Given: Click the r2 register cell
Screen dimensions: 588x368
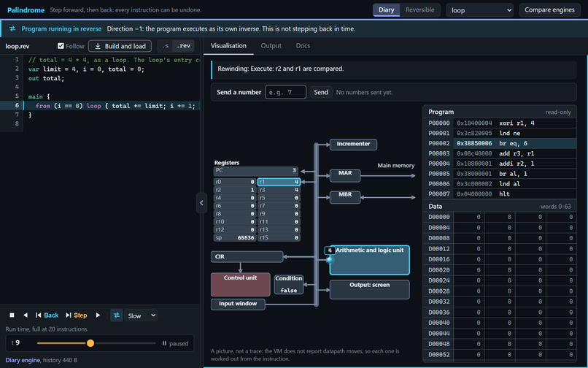Looking at the screenshot, I should pos(235,190).
